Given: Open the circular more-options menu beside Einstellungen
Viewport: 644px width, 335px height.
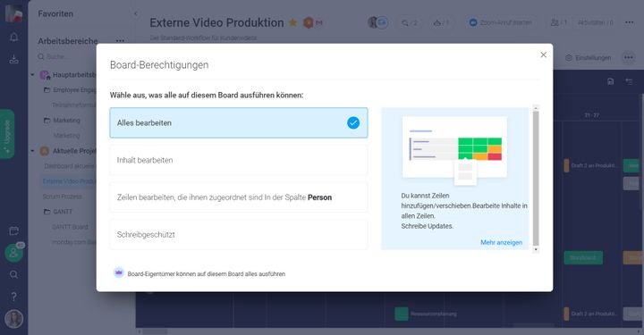Looking at the screenshot, I should coord(629,58).
